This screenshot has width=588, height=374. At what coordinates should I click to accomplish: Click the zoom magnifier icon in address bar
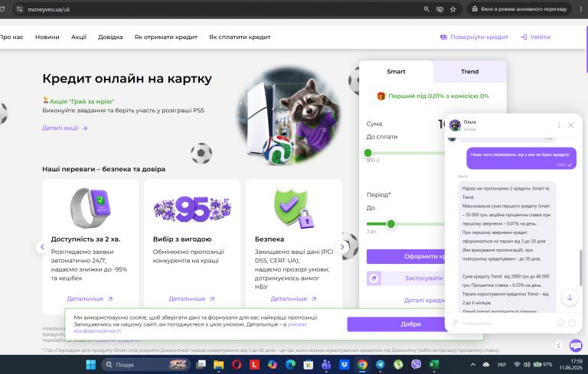pyautogui.click(x=426, y=9)
